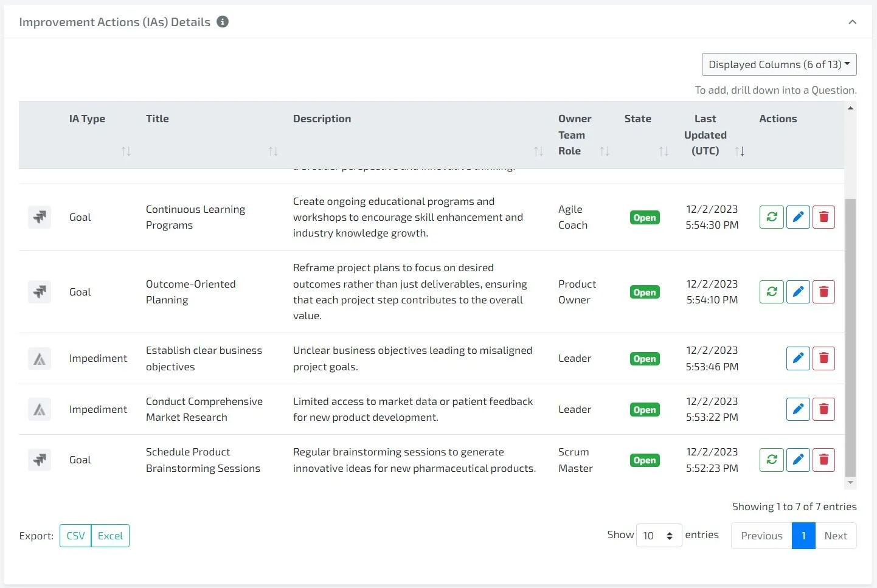877x588 pixels.
Task: Open the Show entries count selector
Action: (659, 536)
